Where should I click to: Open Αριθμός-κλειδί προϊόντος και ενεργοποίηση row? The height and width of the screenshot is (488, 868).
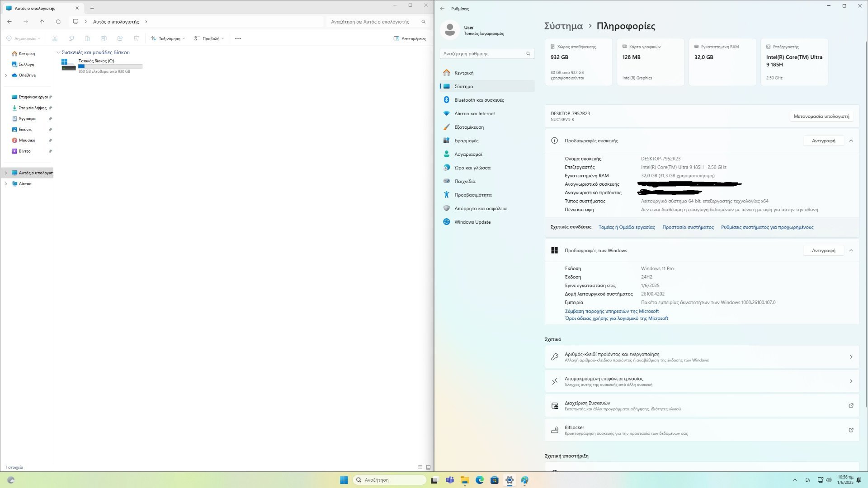point(702,357)
